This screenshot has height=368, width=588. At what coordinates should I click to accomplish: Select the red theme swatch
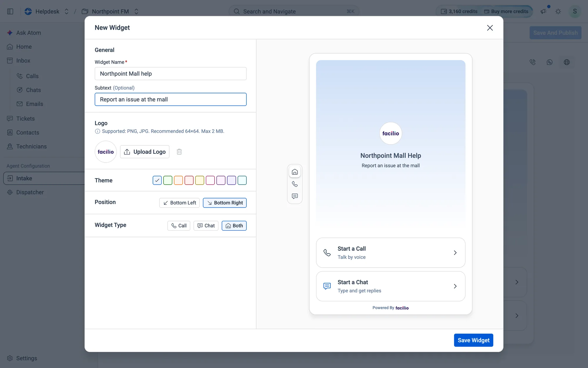point(189,180)
